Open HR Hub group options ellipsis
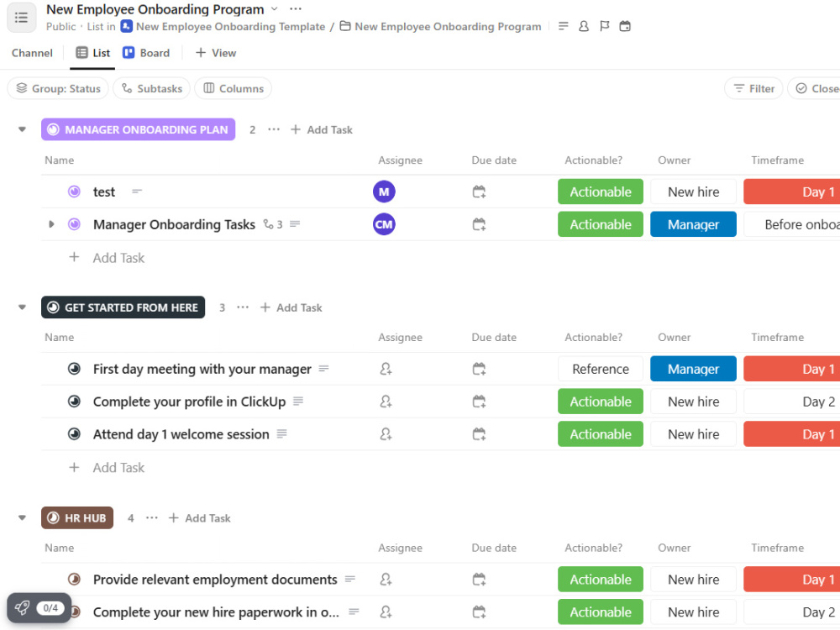This screenshot has height=630, width=840. [x=152, y=518]
